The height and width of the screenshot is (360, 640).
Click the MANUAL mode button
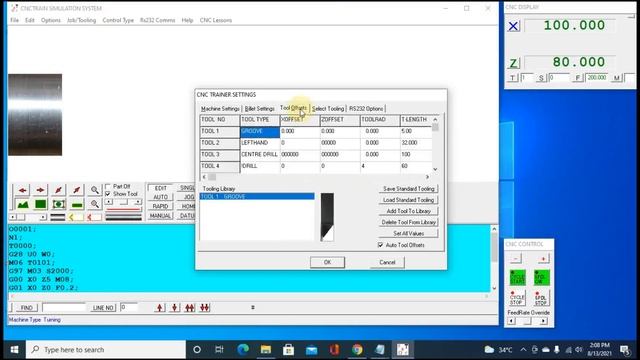[160, 216]
